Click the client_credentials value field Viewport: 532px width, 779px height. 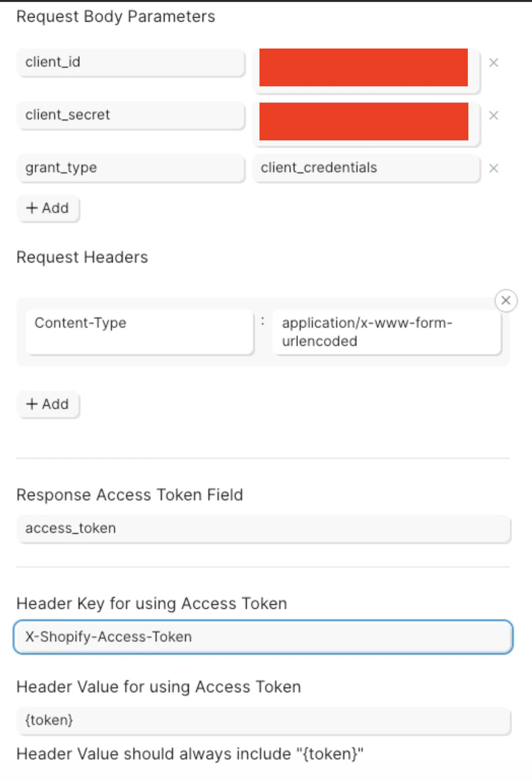(x=366, y=168)
